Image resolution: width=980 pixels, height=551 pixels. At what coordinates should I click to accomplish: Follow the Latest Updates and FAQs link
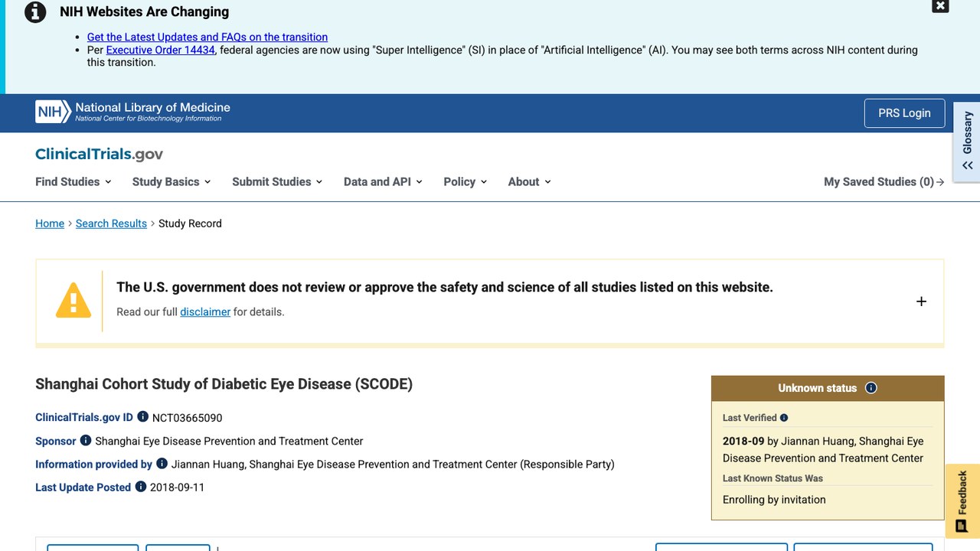coord(207,37)
